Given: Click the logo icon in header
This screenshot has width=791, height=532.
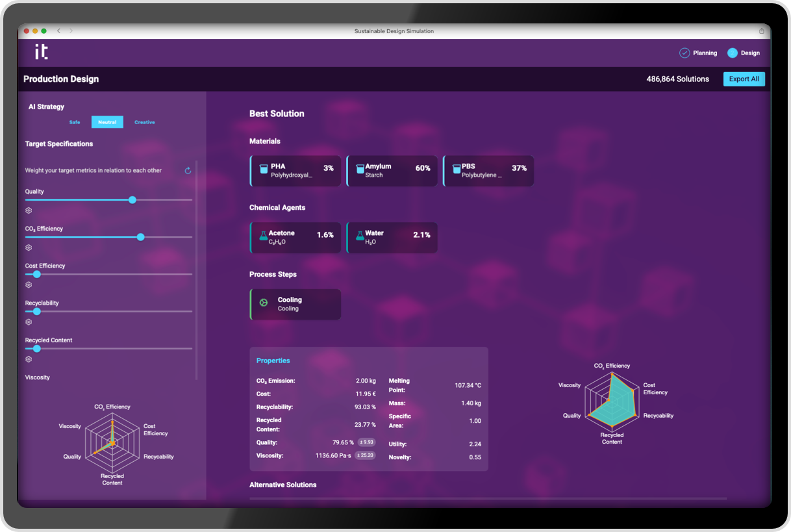Looking at the screenshot, I should pyautogui.click(x=42, y=53).
